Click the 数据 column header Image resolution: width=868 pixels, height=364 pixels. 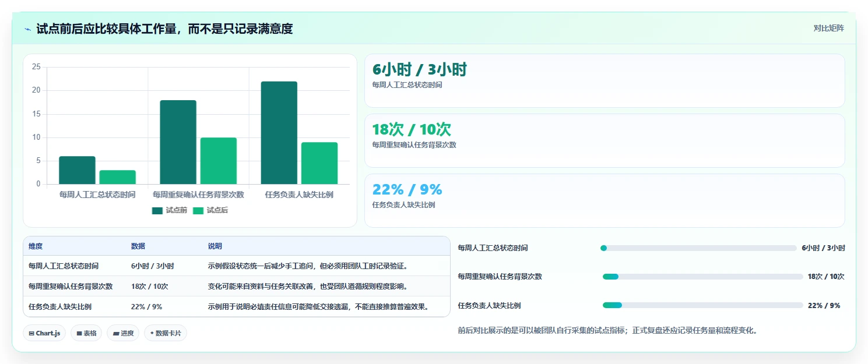pos(138,246)
